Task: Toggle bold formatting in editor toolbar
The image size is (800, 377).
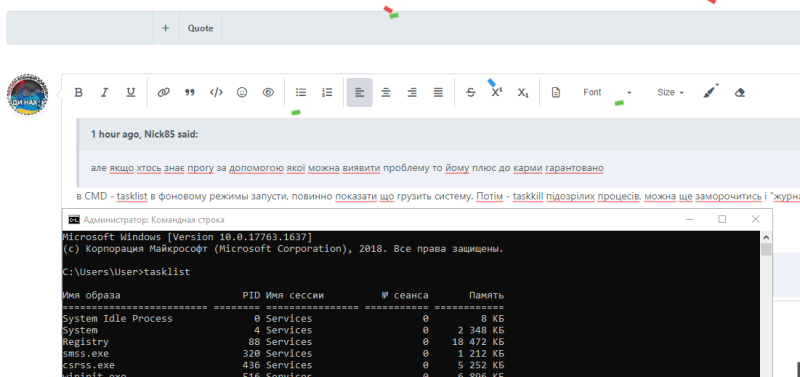Action: coord(79,92)
